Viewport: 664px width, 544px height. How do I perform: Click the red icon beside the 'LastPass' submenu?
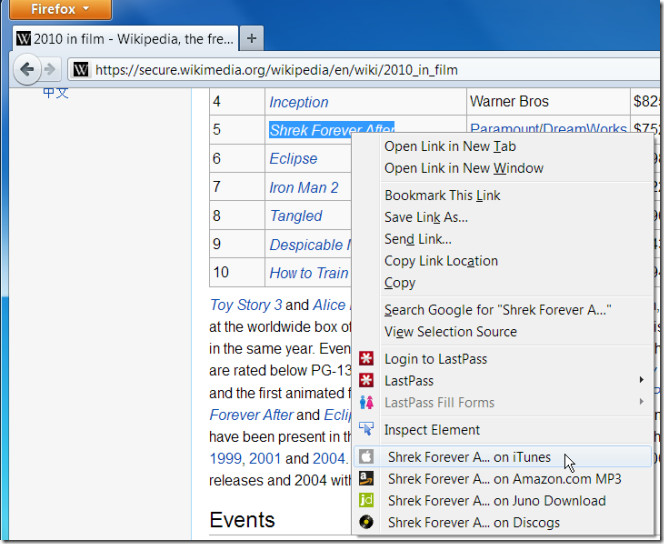point(366,380)
